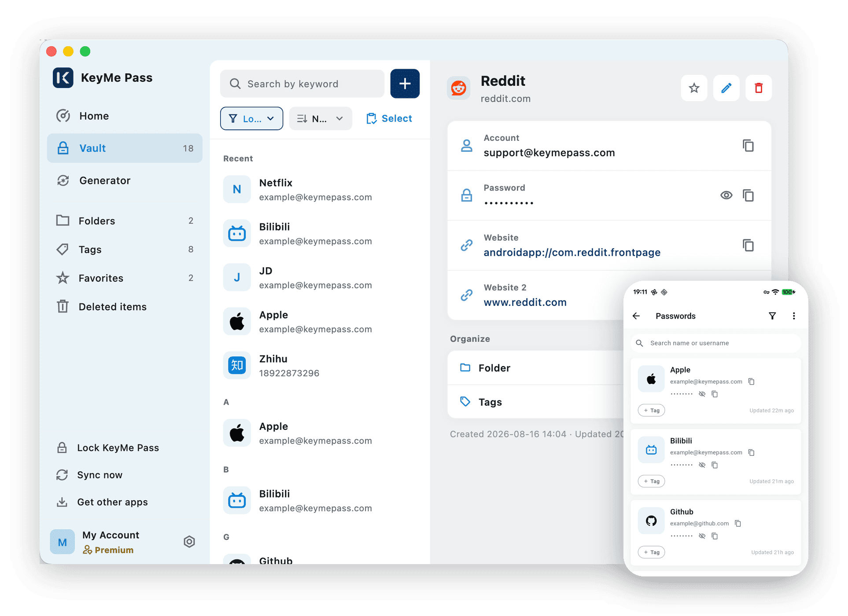The width and height of the screenshot is (848, 616).
Task: Add a Tag to Apple on phone
Action: pyautogui.click(x=651, y=411)
